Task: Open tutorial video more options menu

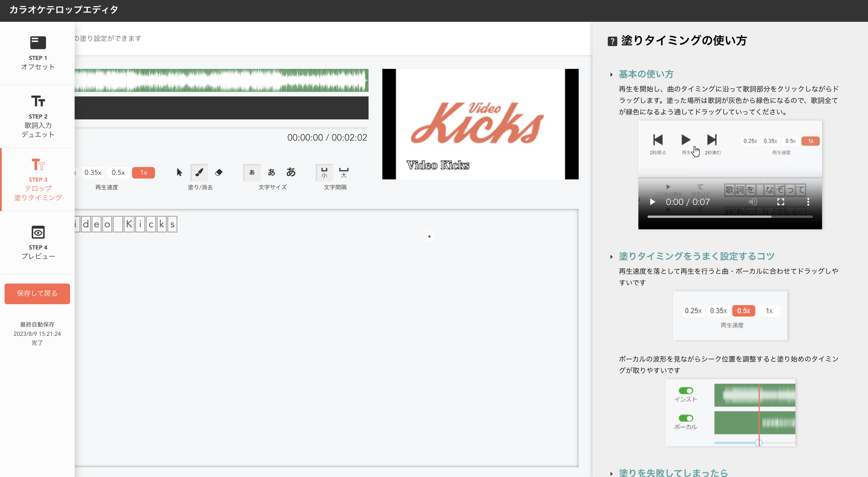Action: point(808,202)
